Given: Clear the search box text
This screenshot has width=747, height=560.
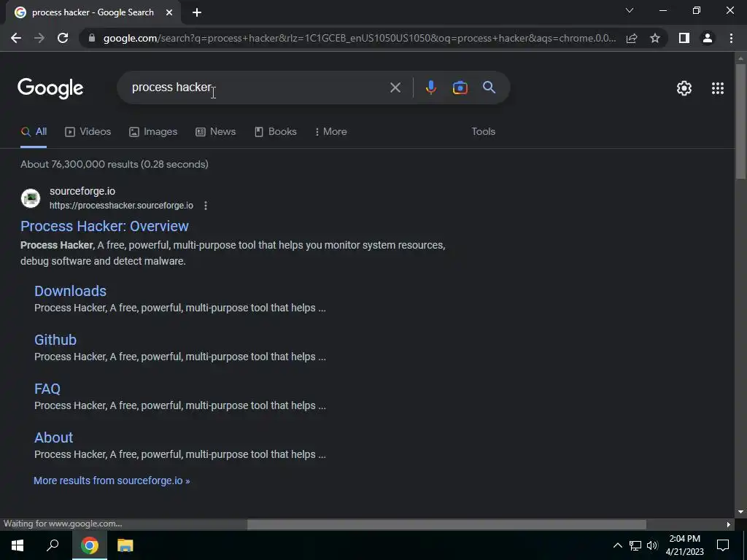Looking at the screenshot, I should coord(395,87).
